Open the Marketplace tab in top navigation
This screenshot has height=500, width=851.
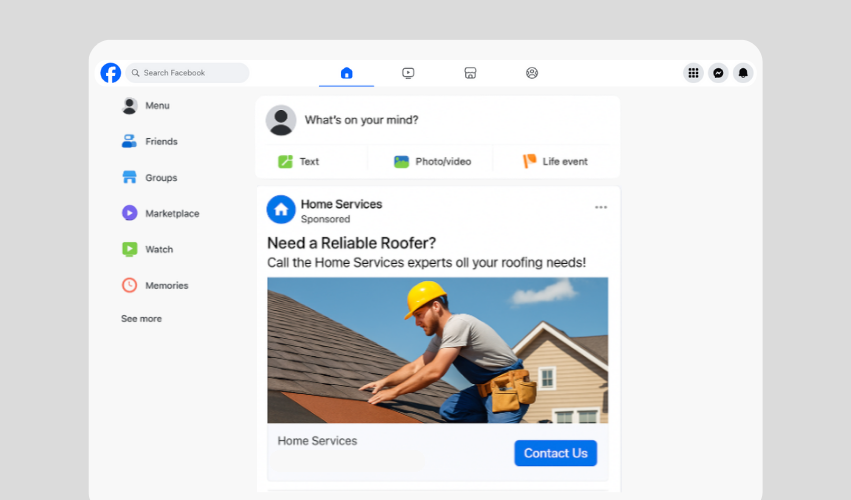pos(470,73)
